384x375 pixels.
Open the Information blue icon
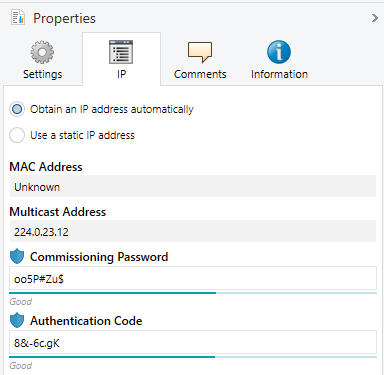(279, 52)
